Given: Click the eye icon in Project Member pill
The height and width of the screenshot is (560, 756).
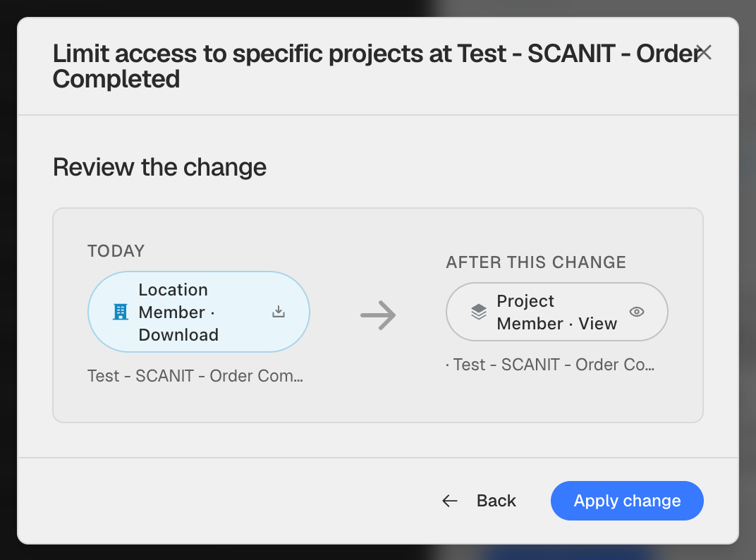Looking at the screenshot, I should coord(636,312).
